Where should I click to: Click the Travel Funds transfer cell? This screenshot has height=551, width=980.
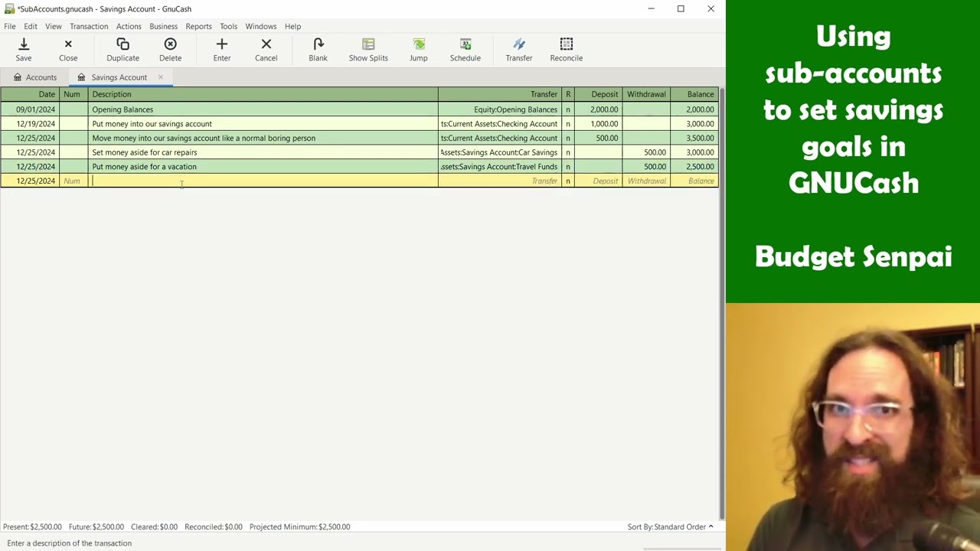point(499,167)
